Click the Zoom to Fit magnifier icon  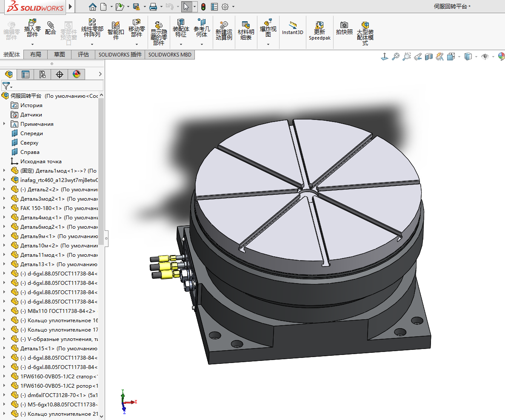(396, 57)
